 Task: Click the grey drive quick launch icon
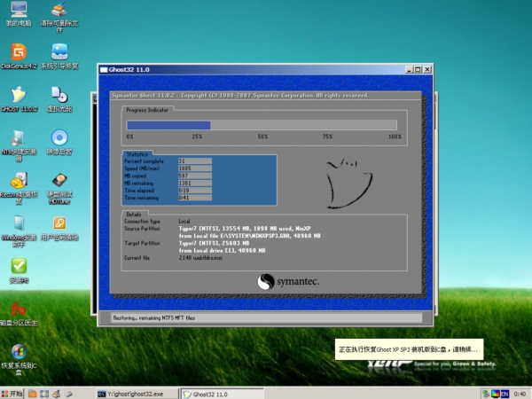point(68,394)
